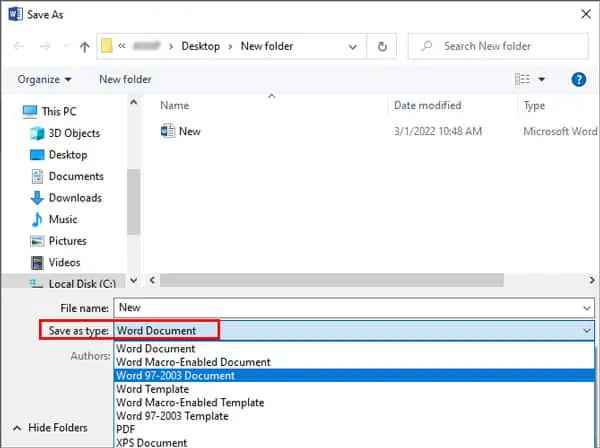The width and height of the screenshot is (600, 448).
Task: Click the Word icon in title bar
Action: click(15, 15)
